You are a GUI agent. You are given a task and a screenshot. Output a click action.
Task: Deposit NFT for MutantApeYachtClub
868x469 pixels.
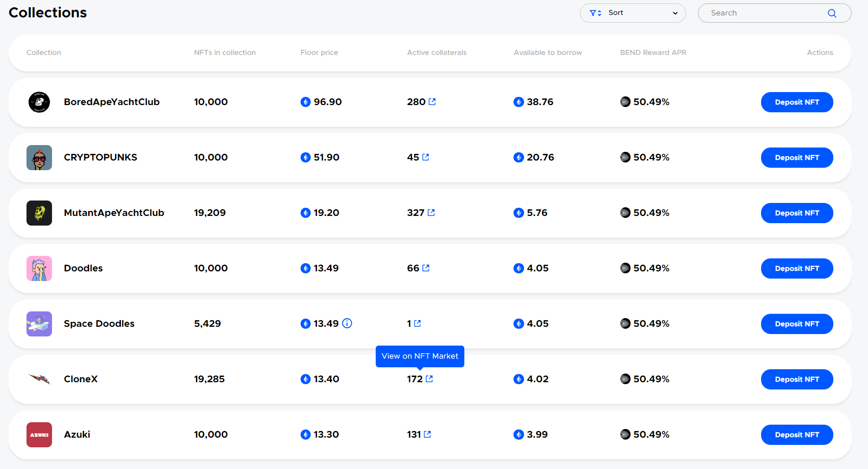(x=797, y=213)
